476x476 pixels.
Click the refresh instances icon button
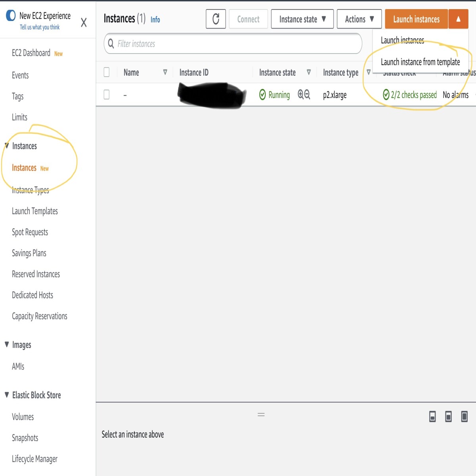(x=216, y=19)
